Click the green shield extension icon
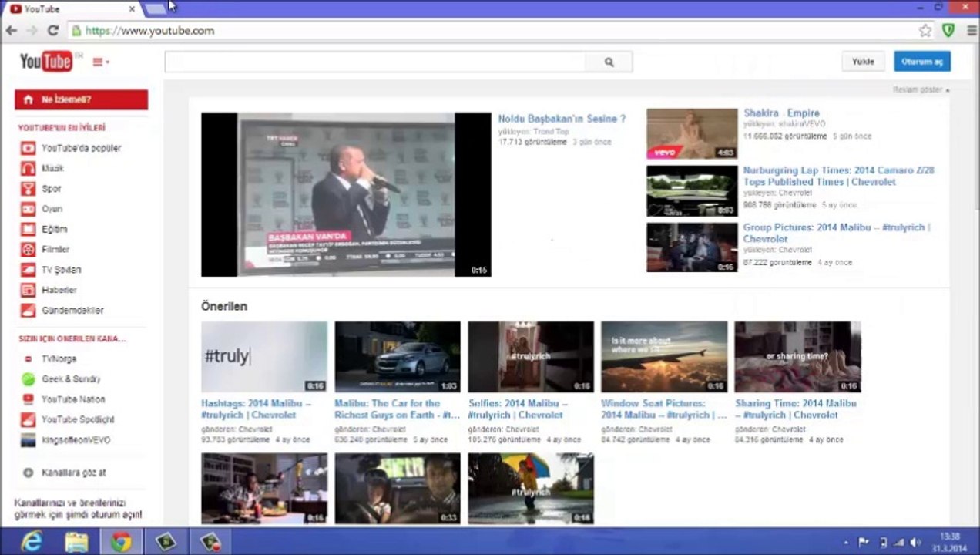The height and width of the screenshot is (555, 980). pos(949,31)
